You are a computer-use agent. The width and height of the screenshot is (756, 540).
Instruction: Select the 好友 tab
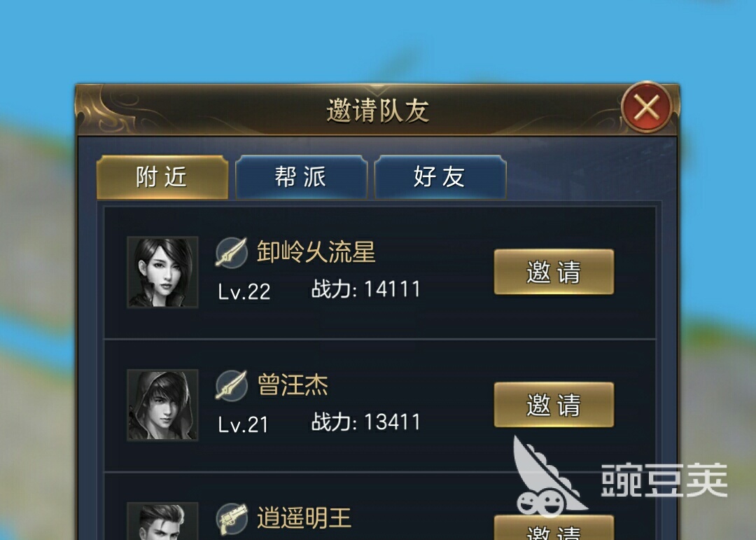(x=440, y=177)
